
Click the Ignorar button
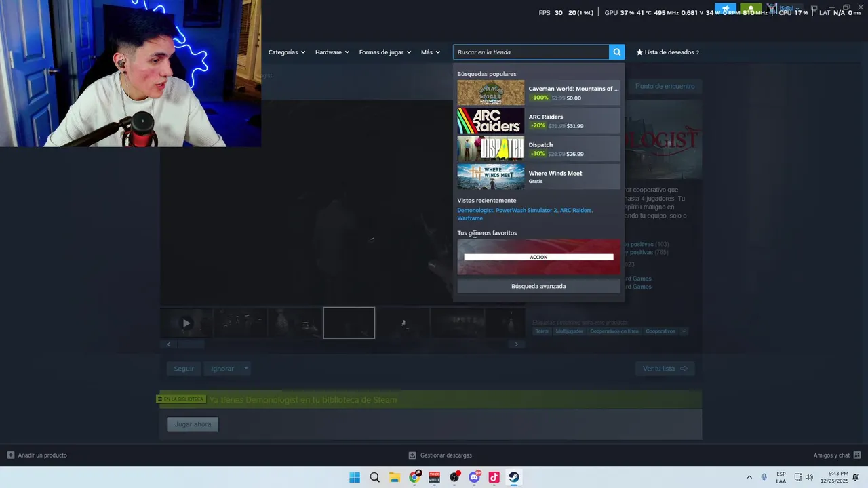pos(222,369)
